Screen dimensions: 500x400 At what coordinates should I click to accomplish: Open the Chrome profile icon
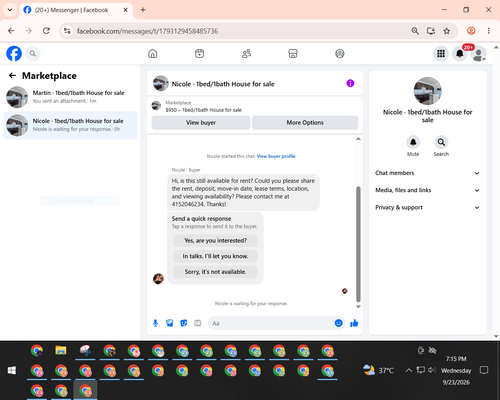(471, 31)
